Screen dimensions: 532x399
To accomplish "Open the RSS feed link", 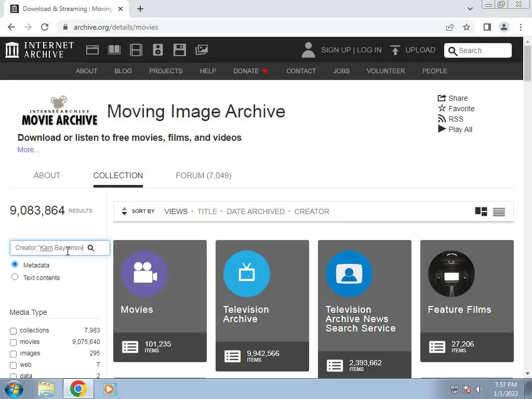I will tap(450, 119).
